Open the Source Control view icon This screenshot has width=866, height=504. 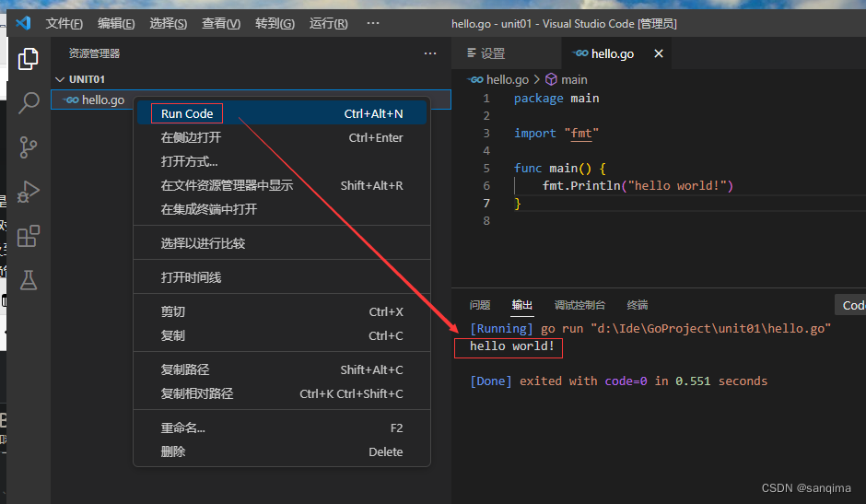click(x=29, y=147)
